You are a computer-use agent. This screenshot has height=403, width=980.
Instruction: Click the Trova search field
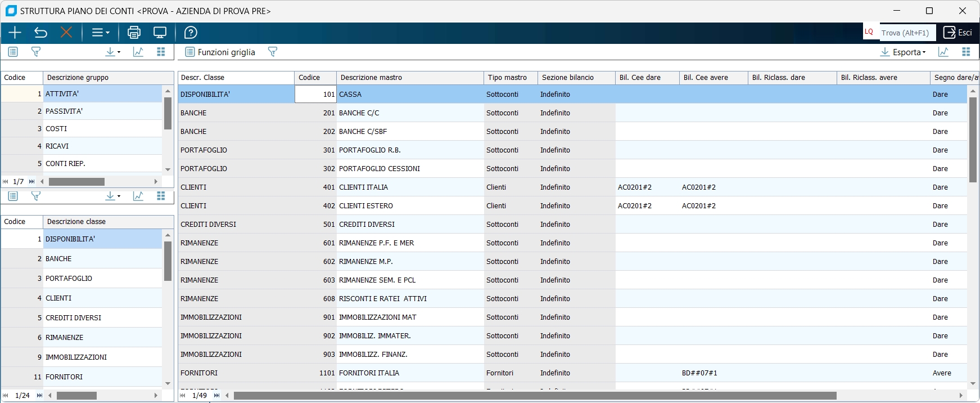point(906,33)
